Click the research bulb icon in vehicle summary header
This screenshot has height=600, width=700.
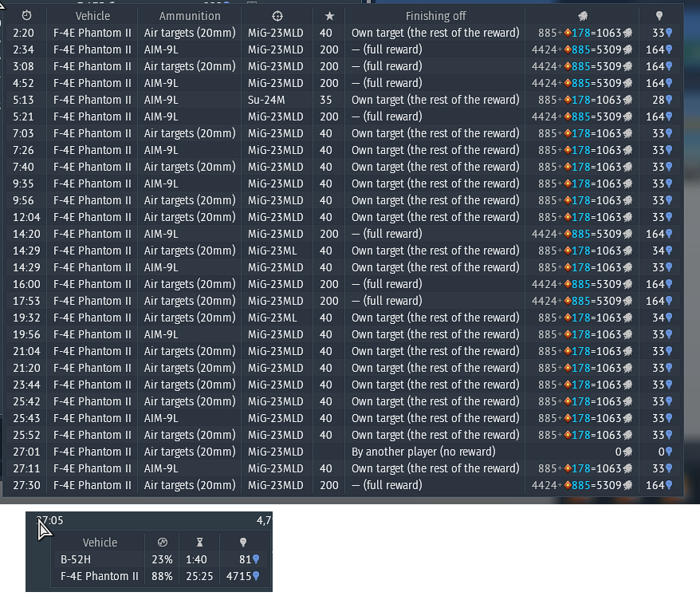point(243,542)
